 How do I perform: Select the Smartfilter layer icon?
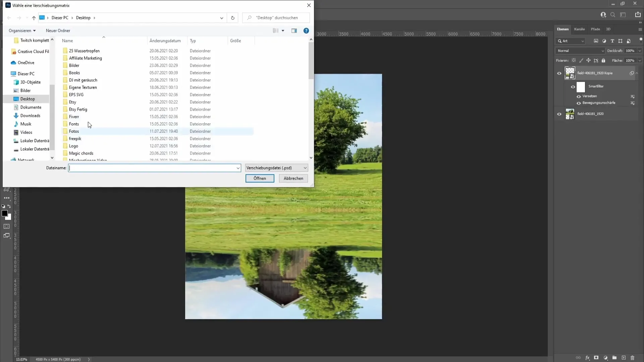tap(581, 86)
